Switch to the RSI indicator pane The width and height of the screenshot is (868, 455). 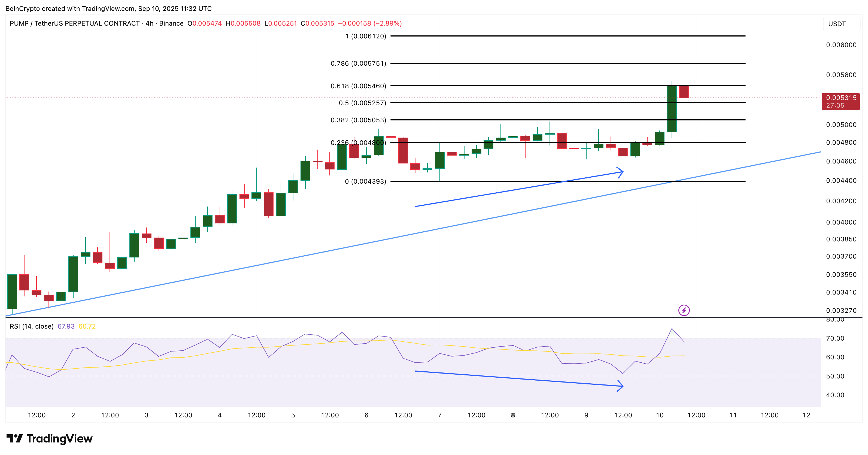(404, 371)
